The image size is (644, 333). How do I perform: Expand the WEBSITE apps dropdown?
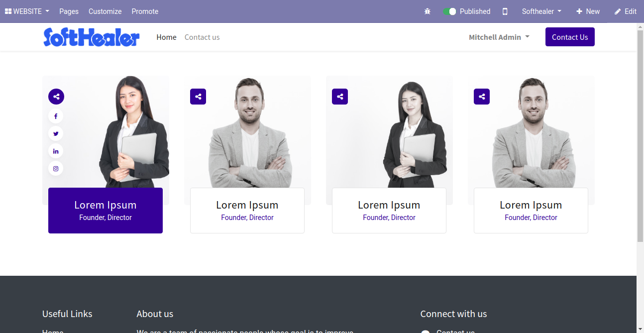coord(27,11)
